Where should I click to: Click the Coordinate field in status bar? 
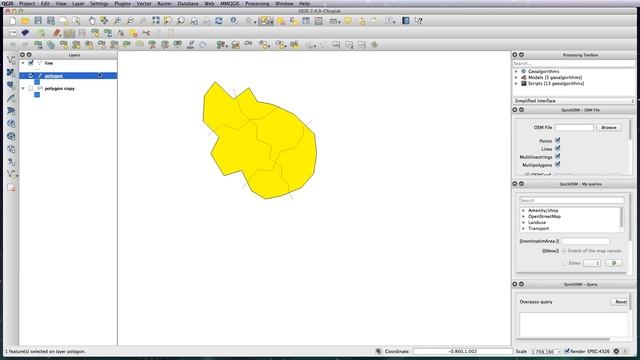[462, 351]
